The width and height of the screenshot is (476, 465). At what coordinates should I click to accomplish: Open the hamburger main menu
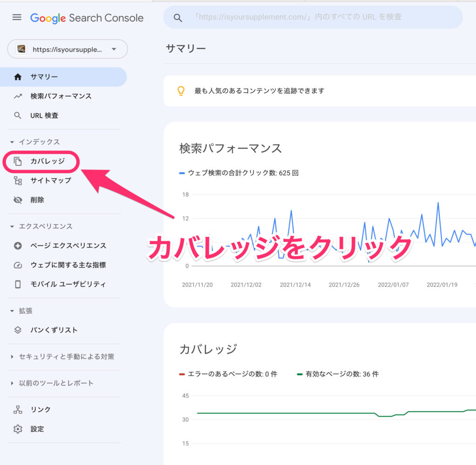pos(17,17)
